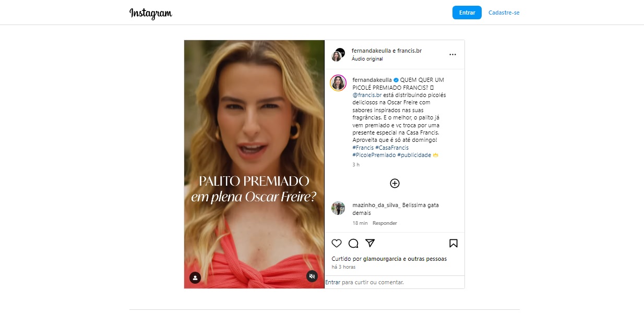644x314 pixels.
Task: Open the Cadastre-se sign-up link
Action: pos(504,13)
